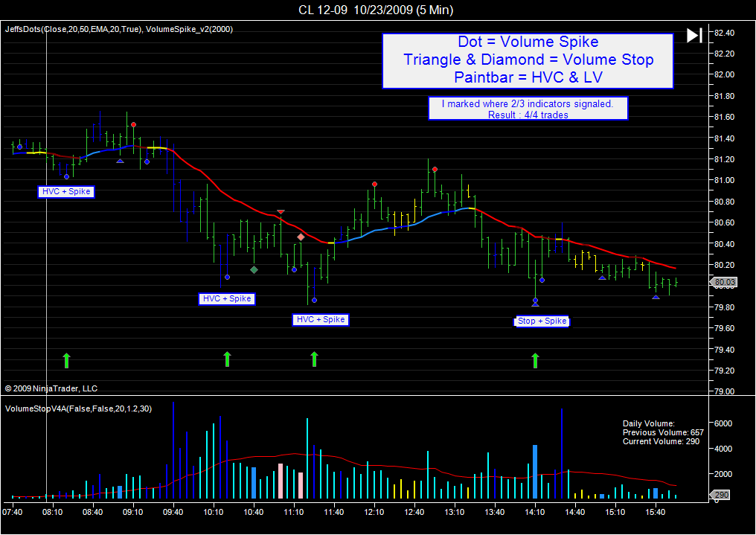Click the green up arrow near 08:20

click(66, 360)
